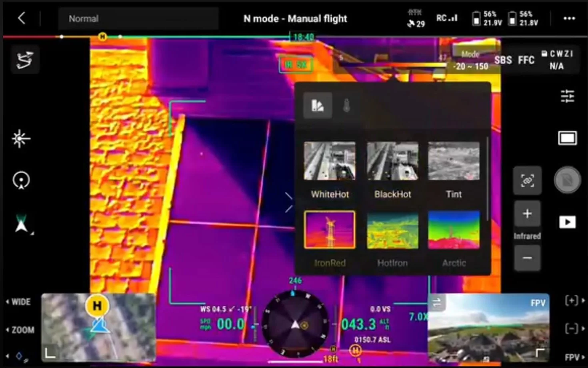Open the CWZI storage settings
The image size is (588, 368).
[557, 60]
